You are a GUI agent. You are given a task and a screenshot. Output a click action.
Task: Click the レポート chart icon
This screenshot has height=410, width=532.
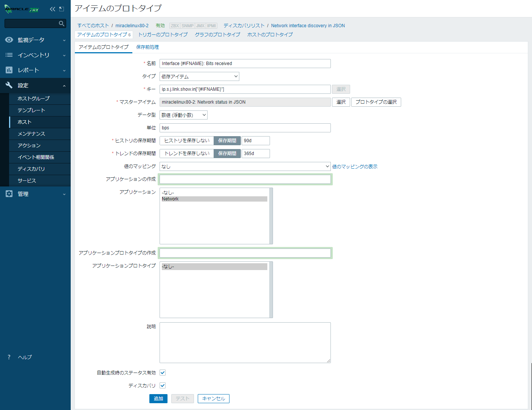9,70
